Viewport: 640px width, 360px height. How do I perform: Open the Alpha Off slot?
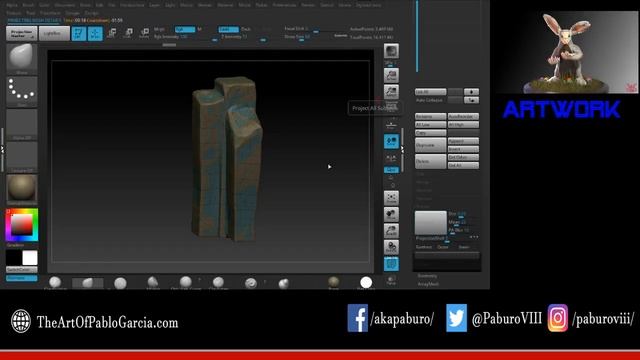[22, 124]
